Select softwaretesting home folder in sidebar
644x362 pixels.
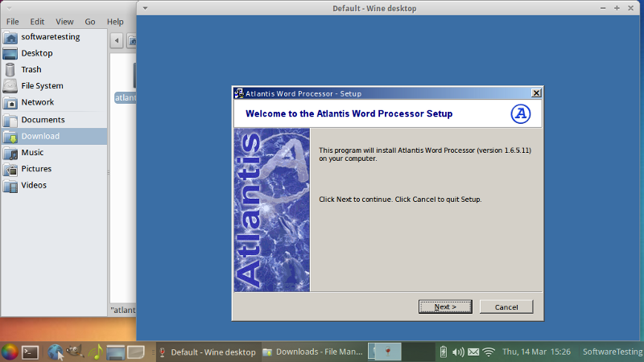point(54,37)
